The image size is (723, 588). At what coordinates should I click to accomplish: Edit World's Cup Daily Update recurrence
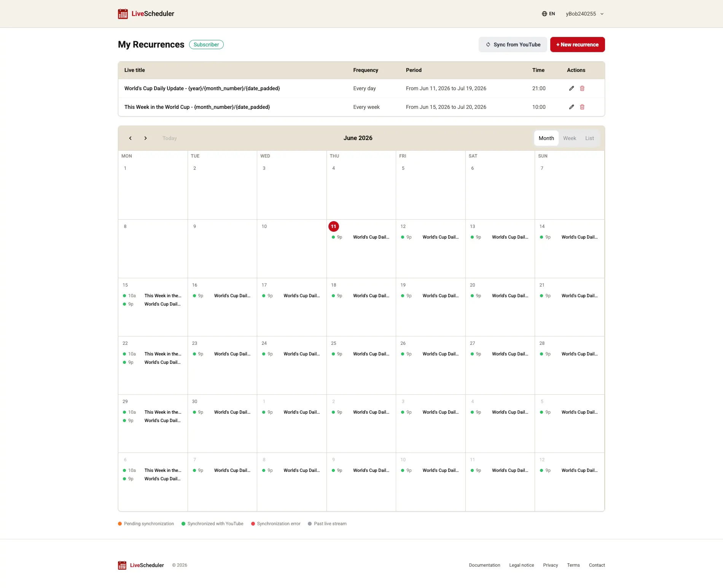[x=572, y=88]
